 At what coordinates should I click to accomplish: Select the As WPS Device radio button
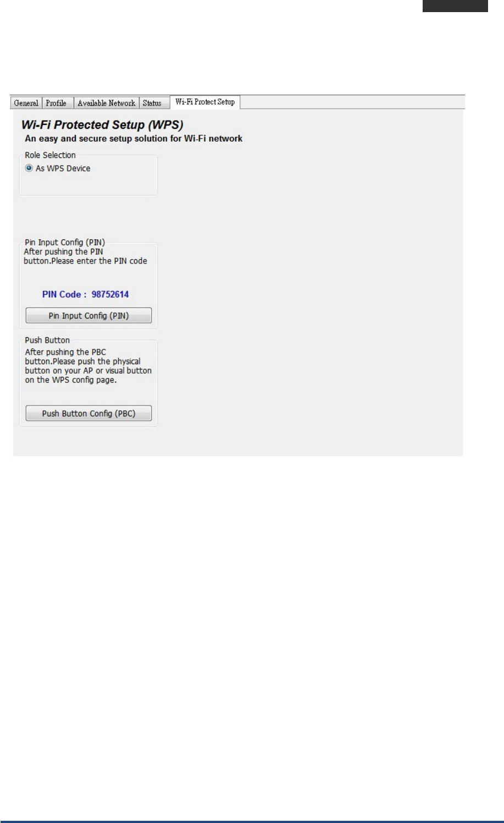29,168
